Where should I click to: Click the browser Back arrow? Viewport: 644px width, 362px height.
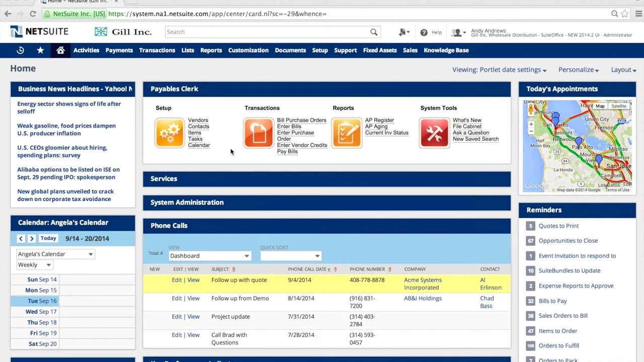pos(8,14)
